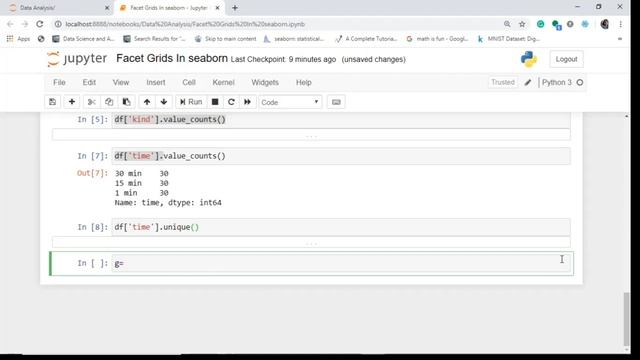The height and width of the screenshot is (360, 640).
Task: Open the Edit menu
Action: coord(89,82)
